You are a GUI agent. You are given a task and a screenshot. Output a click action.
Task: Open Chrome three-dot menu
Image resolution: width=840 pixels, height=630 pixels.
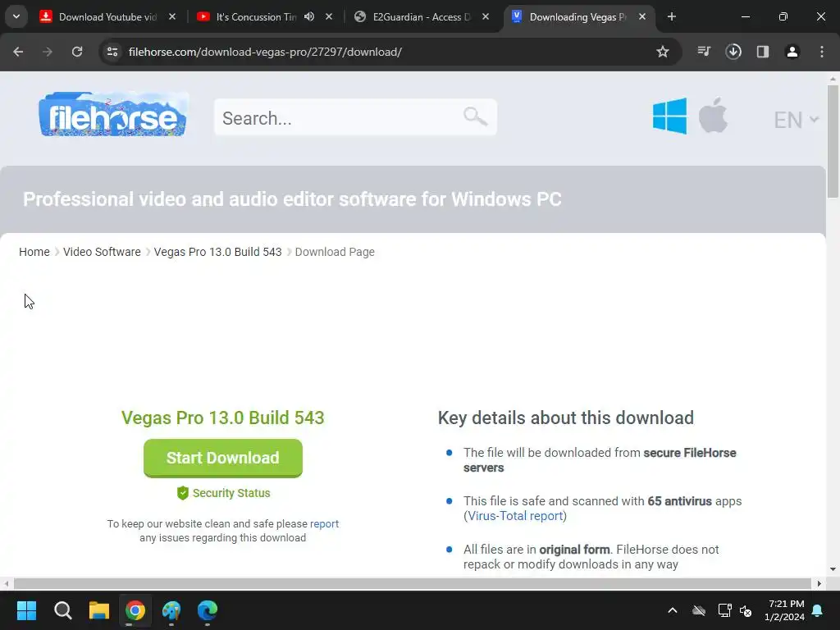822,52
